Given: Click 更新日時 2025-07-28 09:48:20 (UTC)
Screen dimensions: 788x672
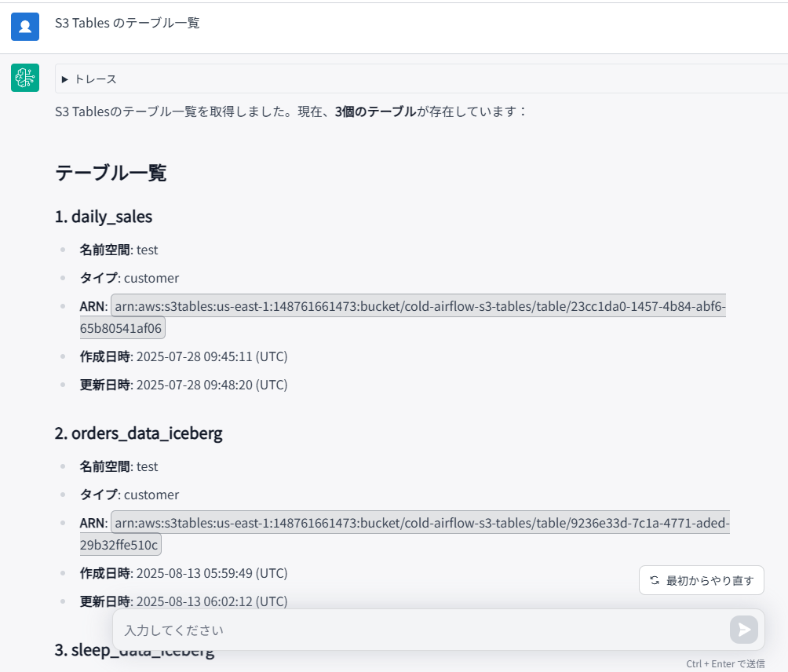Looking at the screenshot, I should 184,385.
